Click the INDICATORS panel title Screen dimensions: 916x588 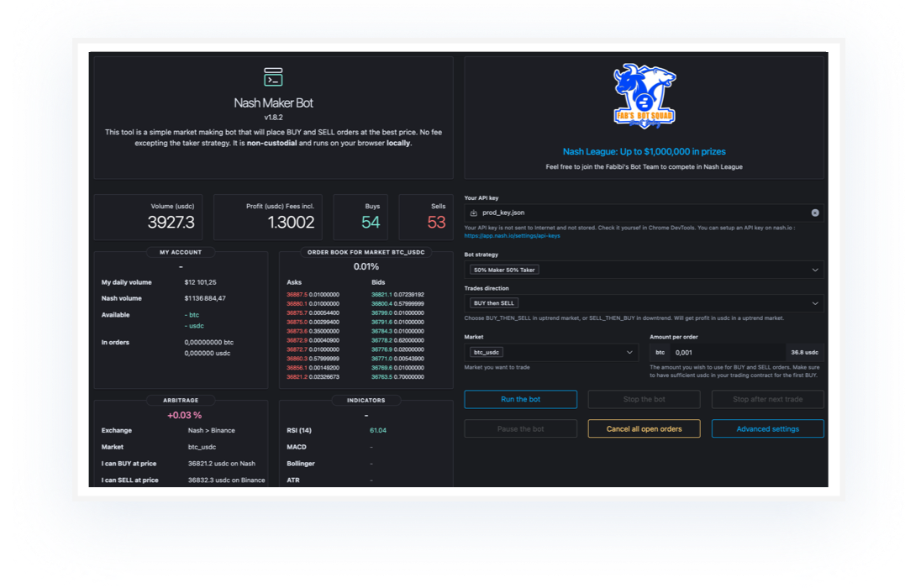click(366, 401)
